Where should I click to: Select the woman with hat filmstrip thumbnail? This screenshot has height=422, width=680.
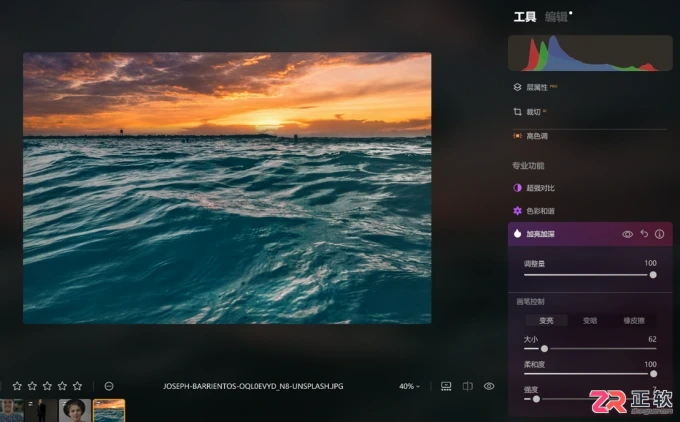[75, 410]
